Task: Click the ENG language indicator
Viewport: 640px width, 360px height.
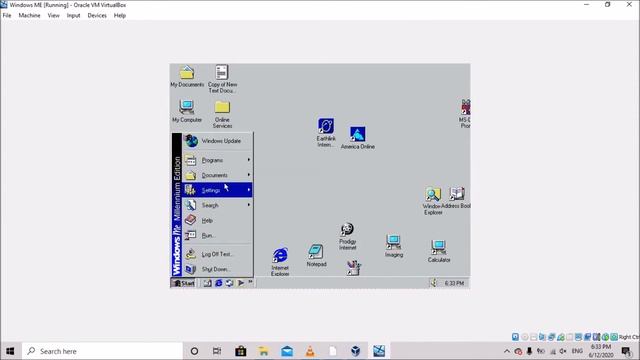Action: click(577, 351)
